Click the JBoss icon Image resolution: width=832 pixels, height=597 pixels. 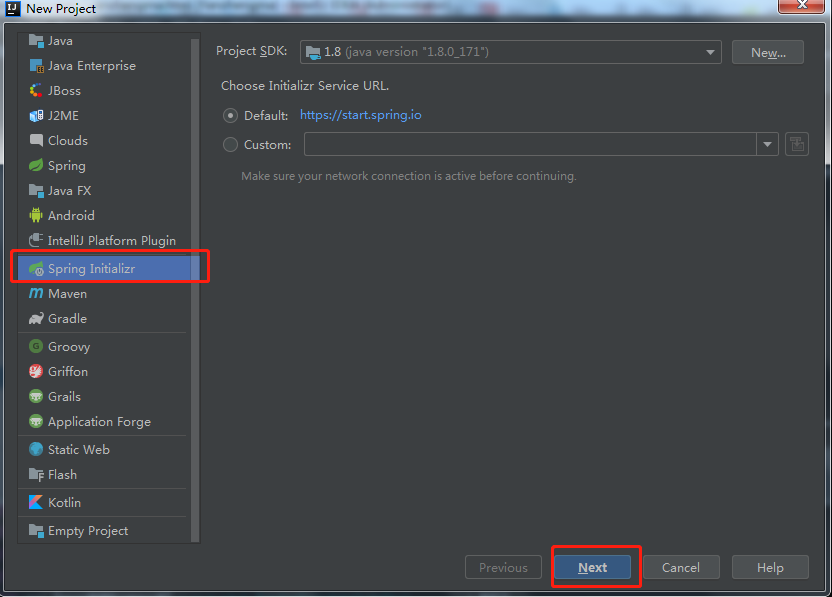[36, 91]
